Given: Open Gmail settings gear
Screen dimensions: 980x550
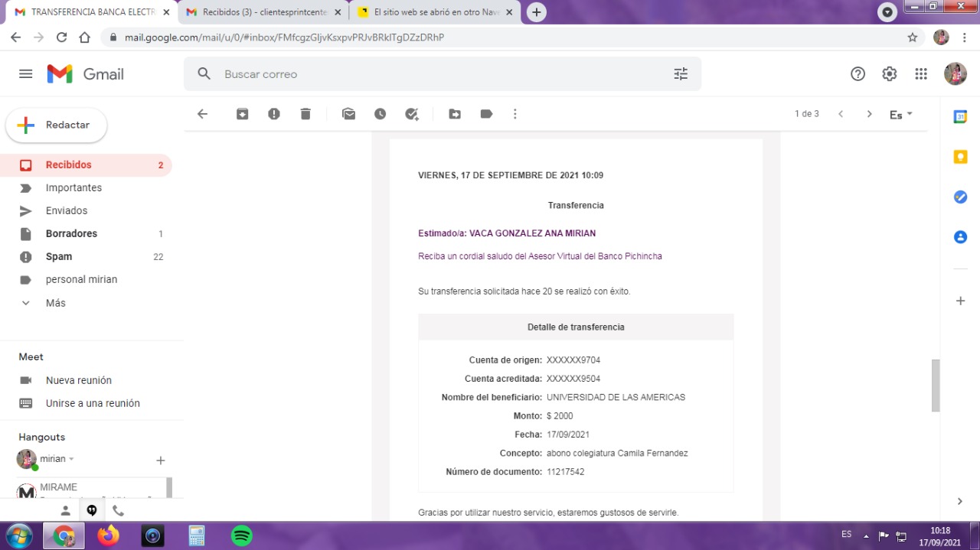Looking at the screenshot, I should pos(889,74).
